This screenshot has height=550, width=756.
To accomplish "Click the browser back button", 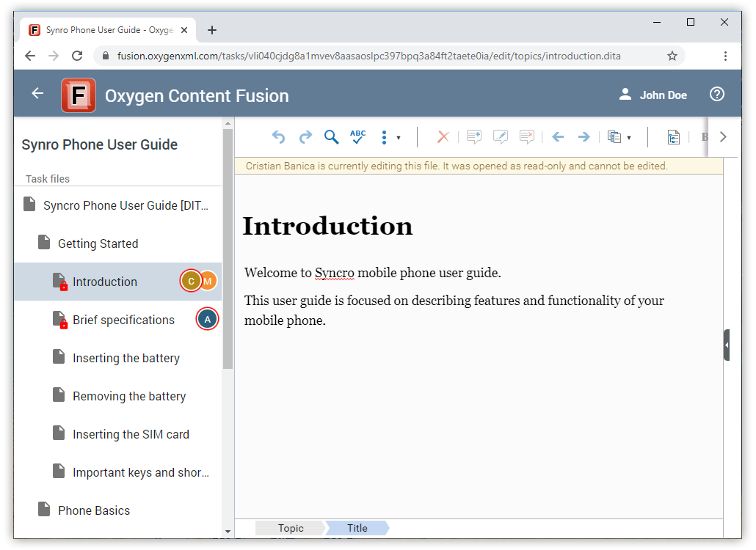I will (x=30, y=56).
